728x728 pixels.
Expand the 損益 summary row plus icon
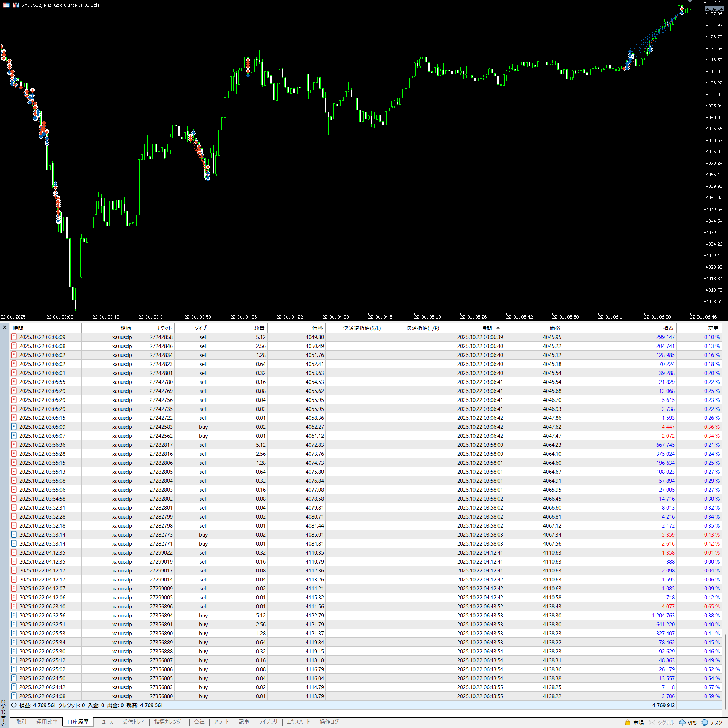tap(14, 705)
